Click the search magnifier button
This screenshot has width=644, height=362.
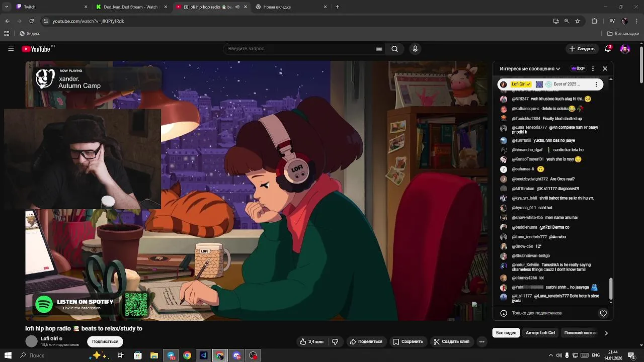pos(395,49)
